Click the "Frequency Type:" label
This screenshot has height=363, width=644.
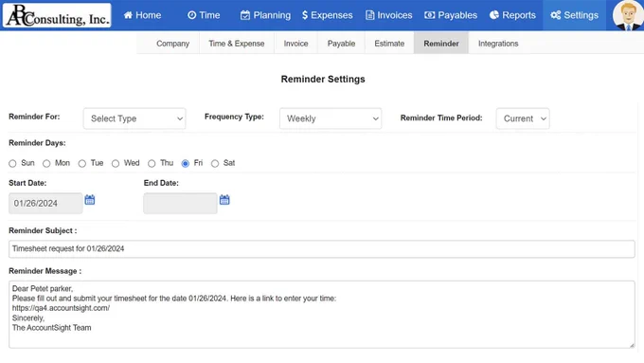pyautogui.click(x=234, y=117)
